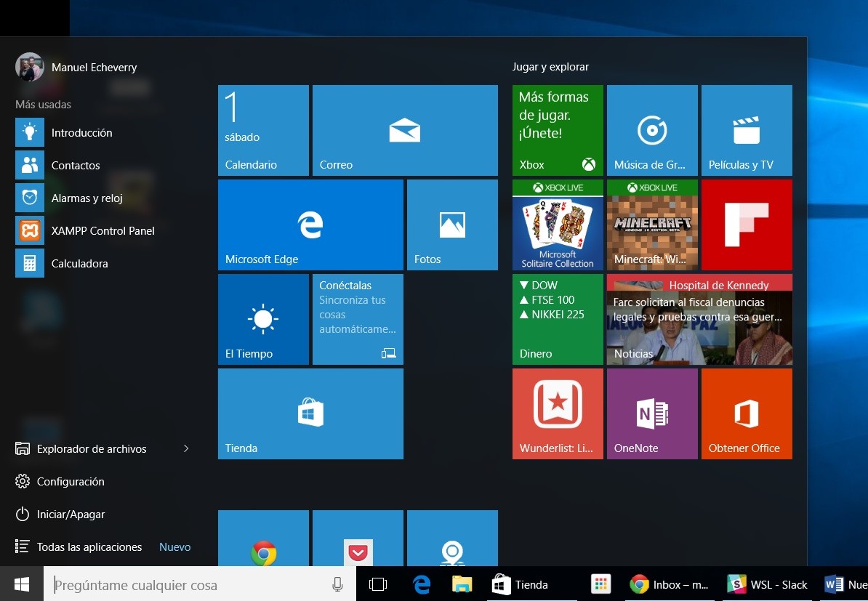The height and width of the screenshot is (601, 868).
Task: Open the Minecraft Windows tile
Action: pos(652,224)
